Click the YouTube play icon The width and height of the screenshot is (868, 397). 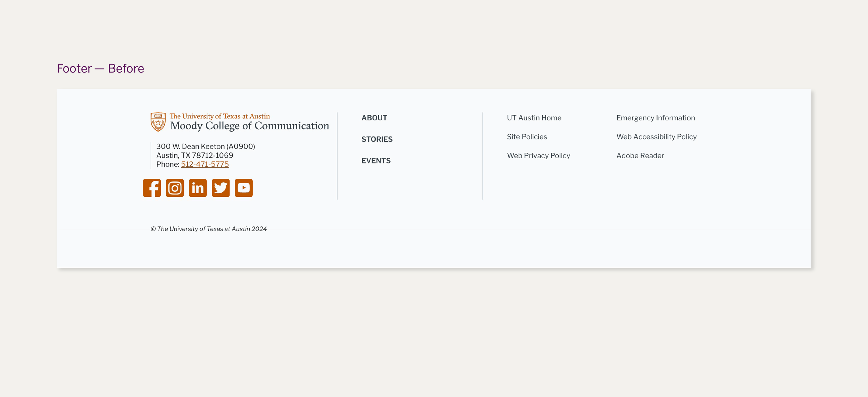coord(243,188)
